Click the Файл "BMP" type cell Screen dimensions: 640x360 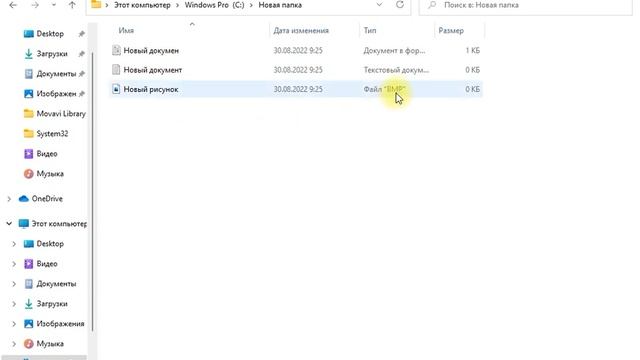tap(384, 89)
